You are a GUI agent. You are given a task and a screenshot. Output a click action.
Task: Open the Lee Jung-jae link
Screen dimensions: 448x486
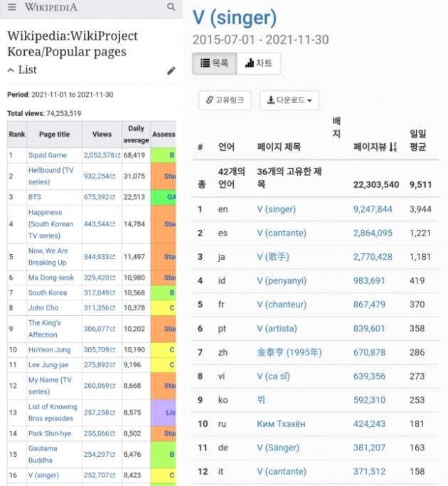click(48, 364)
